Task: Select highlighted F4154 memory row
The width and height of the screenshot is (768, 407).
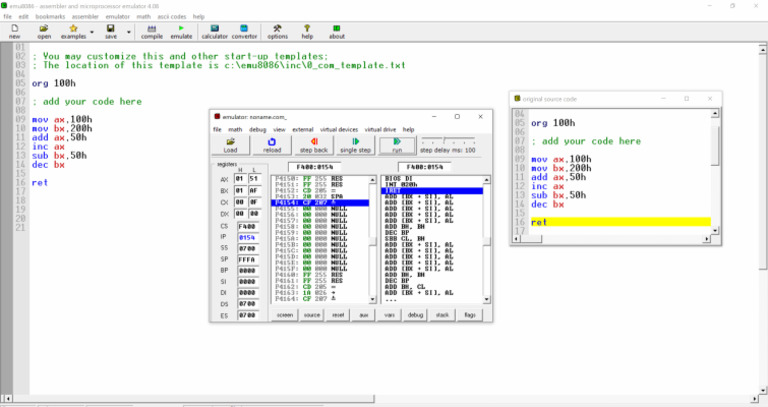Action: click(320, 202)
